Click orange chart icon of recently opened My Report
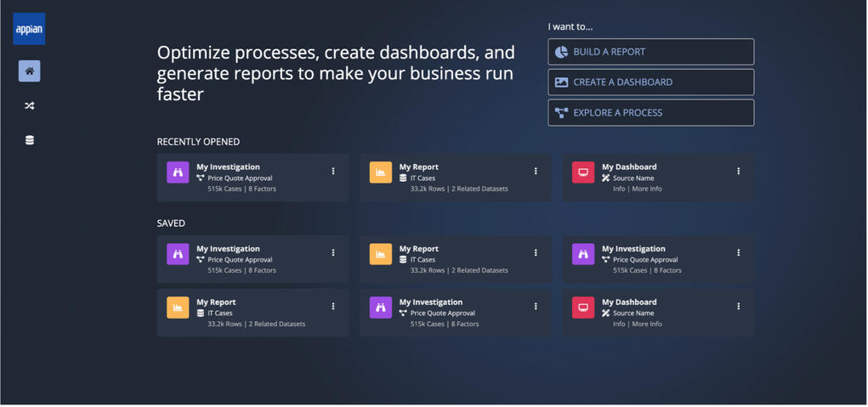Image resolution: width=868 pixels, height=407 pixels. [x=381, y=172]
